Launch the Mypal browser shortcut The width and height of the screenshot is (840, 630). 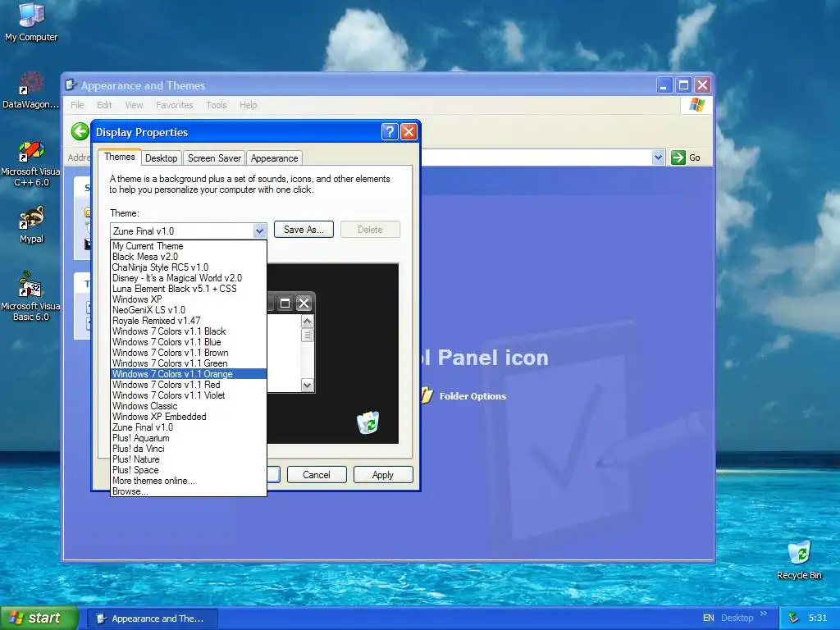coord(31,225)
